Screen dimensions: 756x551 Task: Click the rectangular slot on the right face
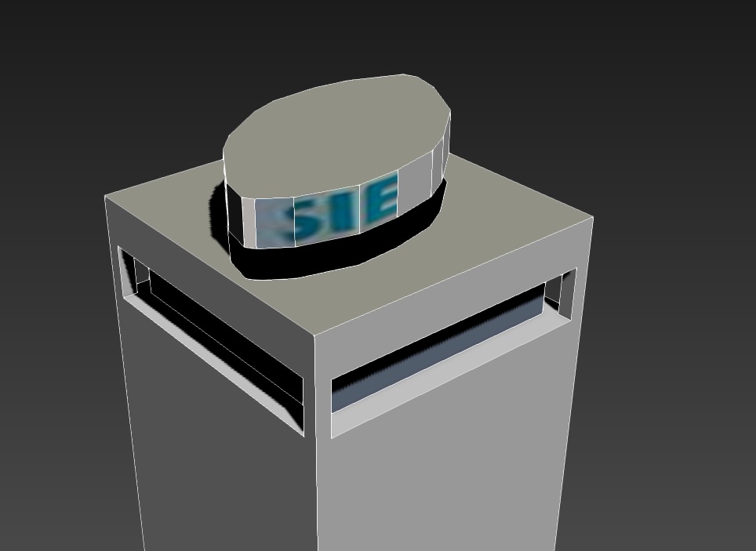pos(453,353)
